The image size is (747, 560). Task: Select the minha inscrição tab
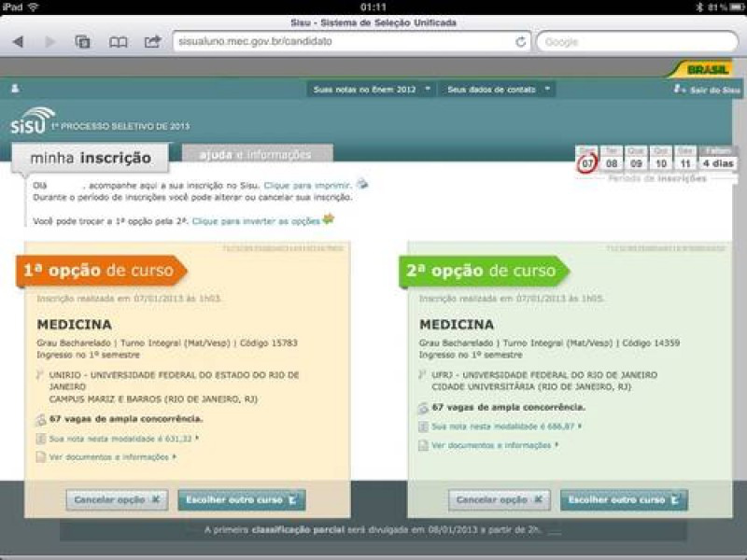coord(91,158)
